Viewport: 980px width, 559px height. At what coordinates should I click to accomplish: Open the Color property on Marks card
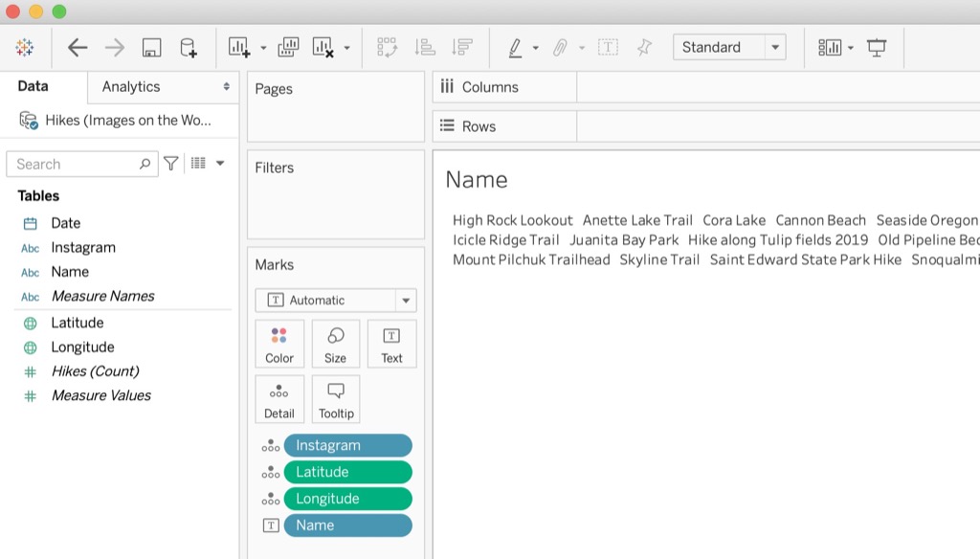point(279,343)
